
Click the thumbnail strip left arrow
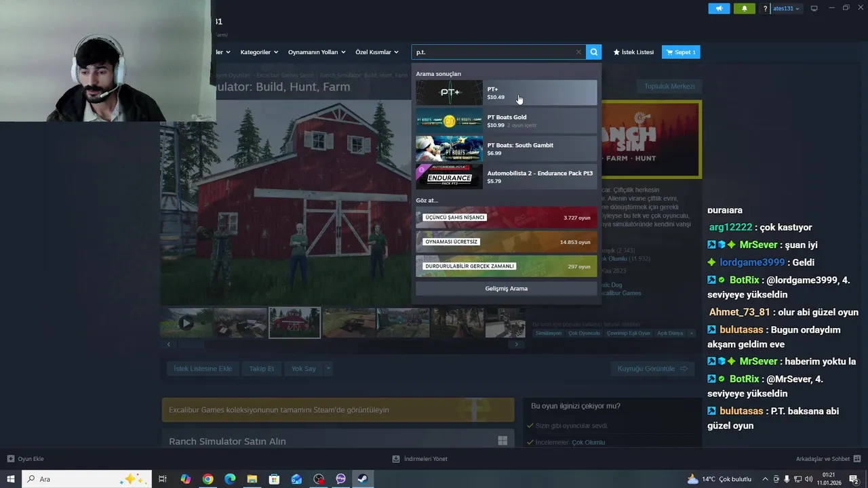[169, 344]
